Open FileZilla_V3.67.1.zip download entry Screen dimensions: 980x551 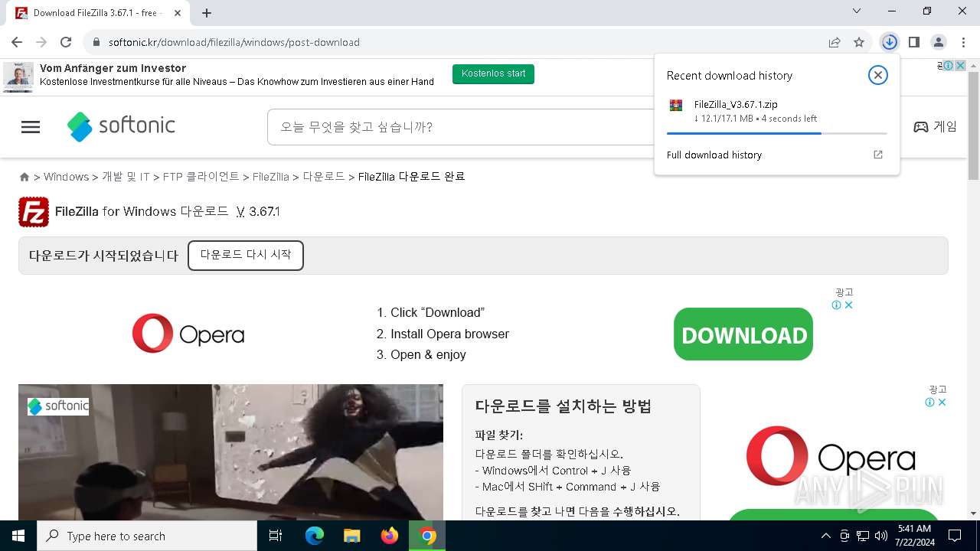pos(776,111)
